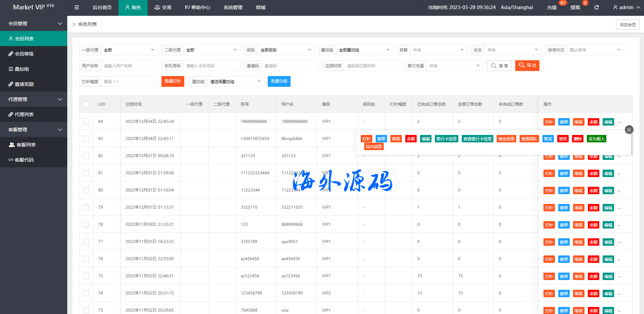Check the box for UID 84 row
Image resolution: width=644 pixels, height=314 pixels.
(86, 121)
